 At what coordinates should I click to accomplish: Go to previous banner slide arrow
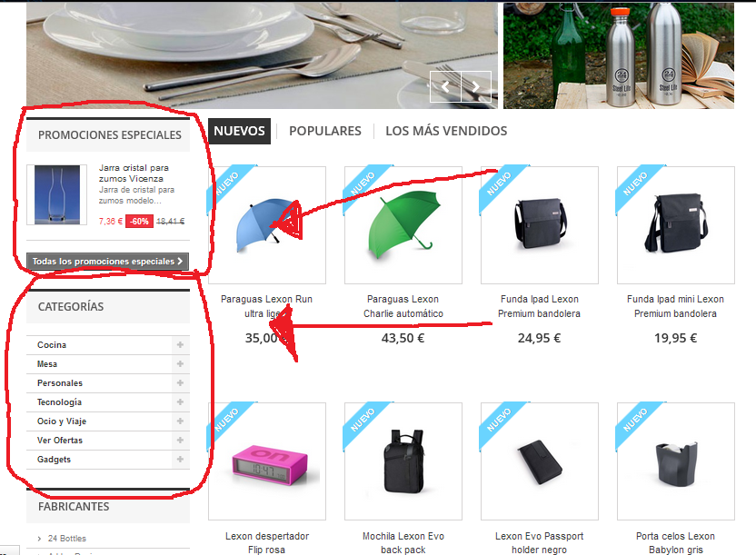[x=445, y=86]
